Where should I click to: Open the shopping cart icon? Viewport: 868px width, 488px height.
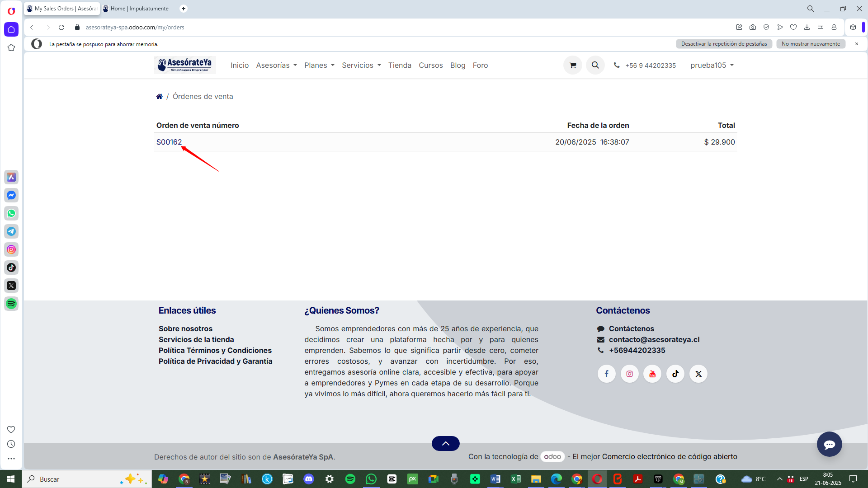[573, 66]
